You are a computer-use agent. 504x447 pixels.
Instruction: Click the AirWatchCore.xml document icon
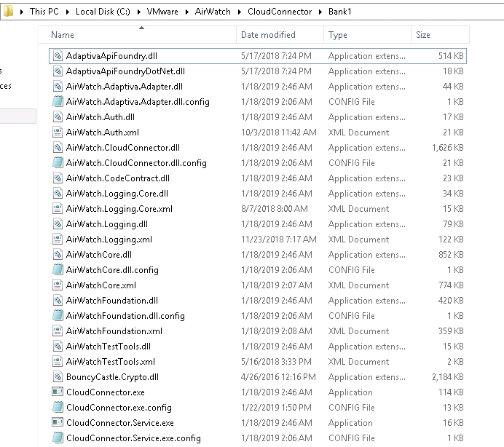[58, 285]
